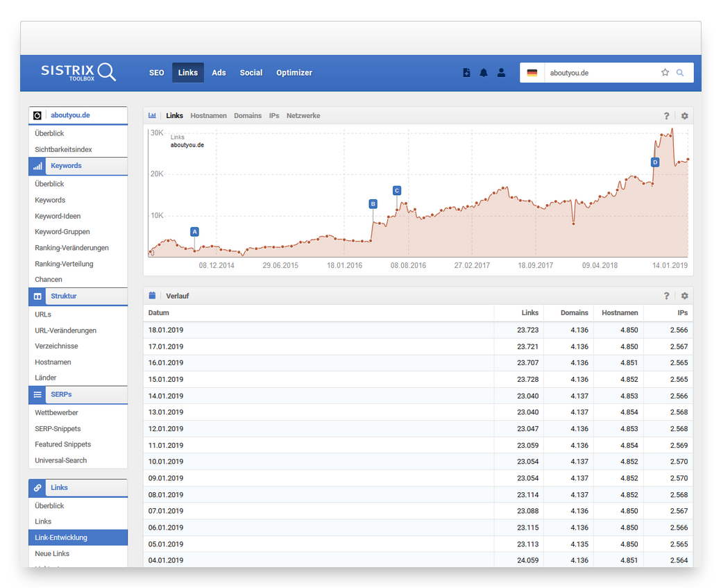Click the aboutyou.de domain search field
This screenshot has width=721, height=588.
pos(600,73)
